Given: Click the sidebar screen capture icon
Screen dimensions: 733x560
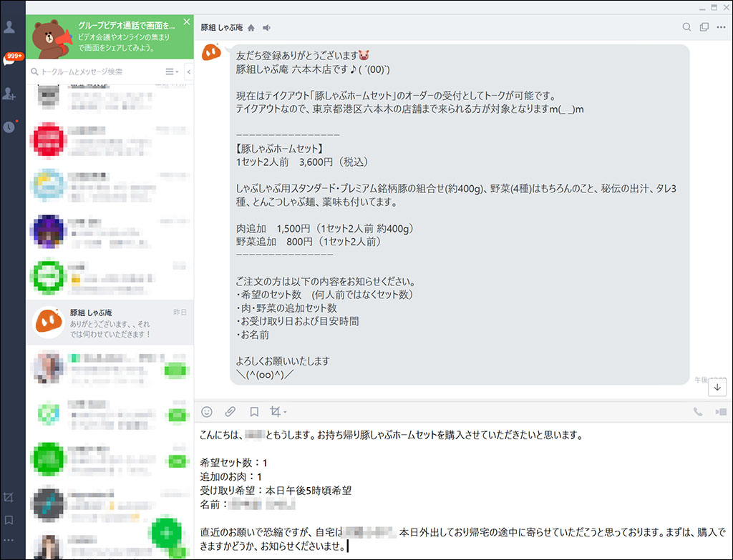Looking at the screenshot, I should [x=9, y=497].
